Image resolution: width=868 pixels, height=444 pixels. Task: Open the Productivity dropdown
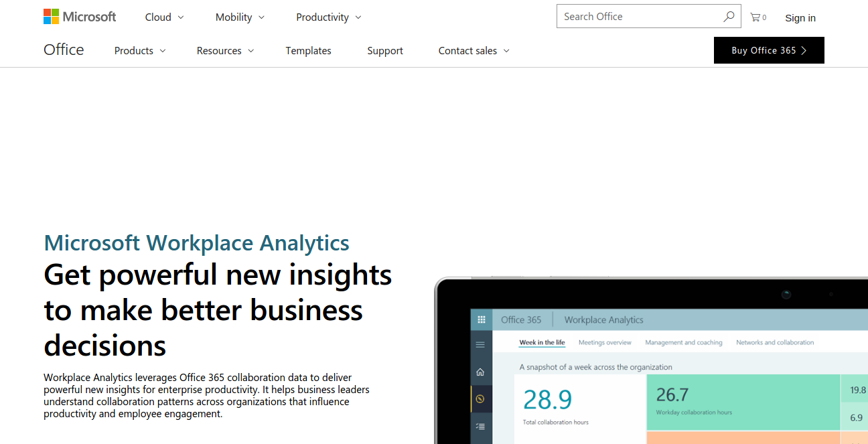328,17
